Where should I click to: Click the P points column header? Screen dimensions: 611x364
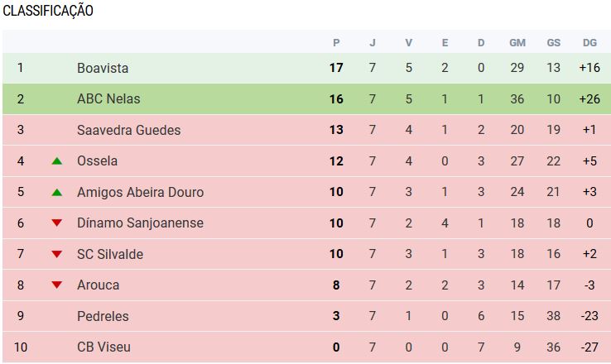pos(336,42)
